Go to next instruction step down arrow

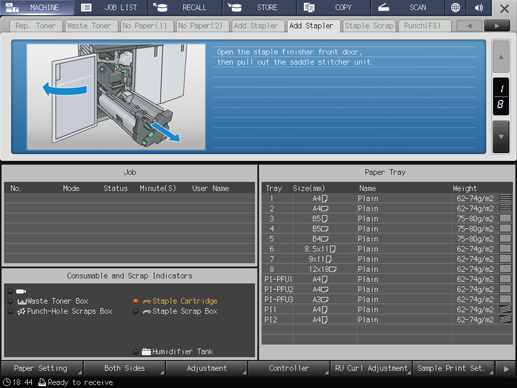click(501, 137)
